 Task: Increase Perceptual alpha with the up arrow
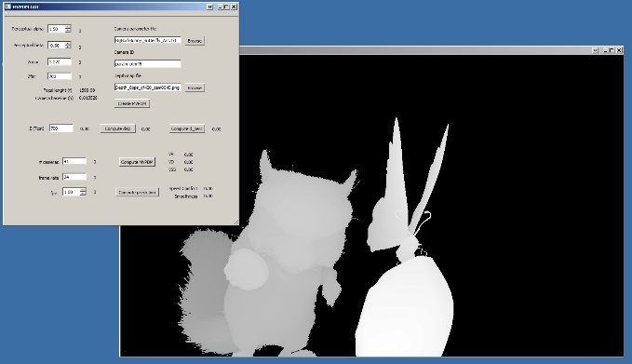(68, 27)
